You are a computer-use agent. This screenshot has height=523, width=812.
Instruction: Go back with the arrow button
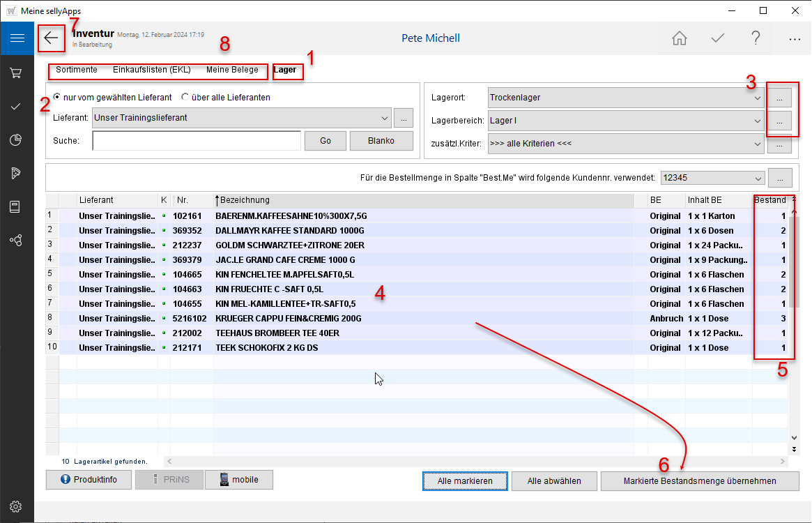pos(52,38)
